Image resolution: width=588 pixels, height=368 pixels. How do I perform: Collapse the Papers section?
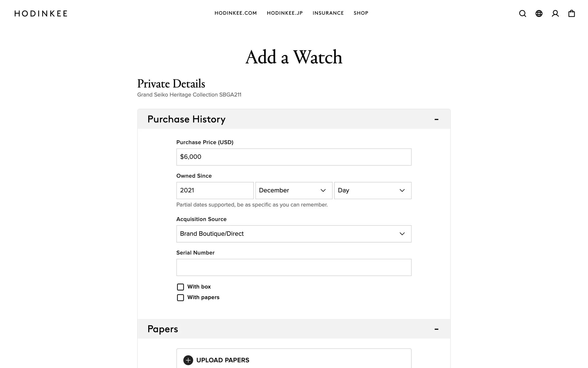436,329
